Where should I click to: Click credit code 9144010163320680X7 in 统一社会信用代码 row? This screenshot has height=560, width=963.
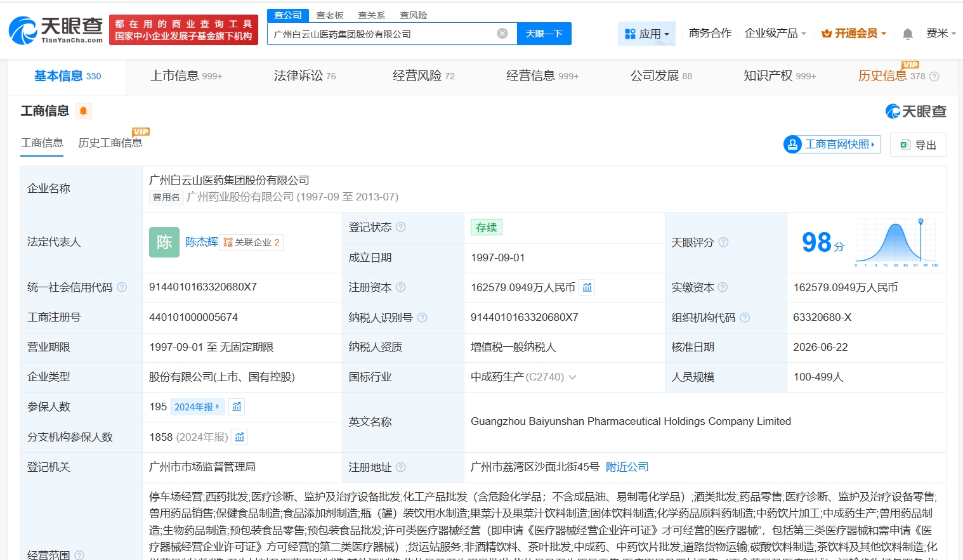[203, 287]
